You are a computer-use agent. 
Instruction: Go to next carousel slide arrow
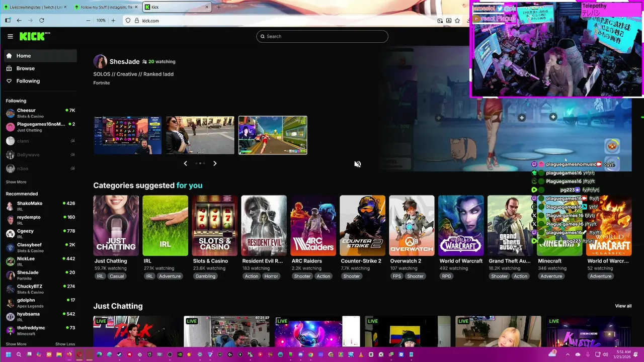215,163
